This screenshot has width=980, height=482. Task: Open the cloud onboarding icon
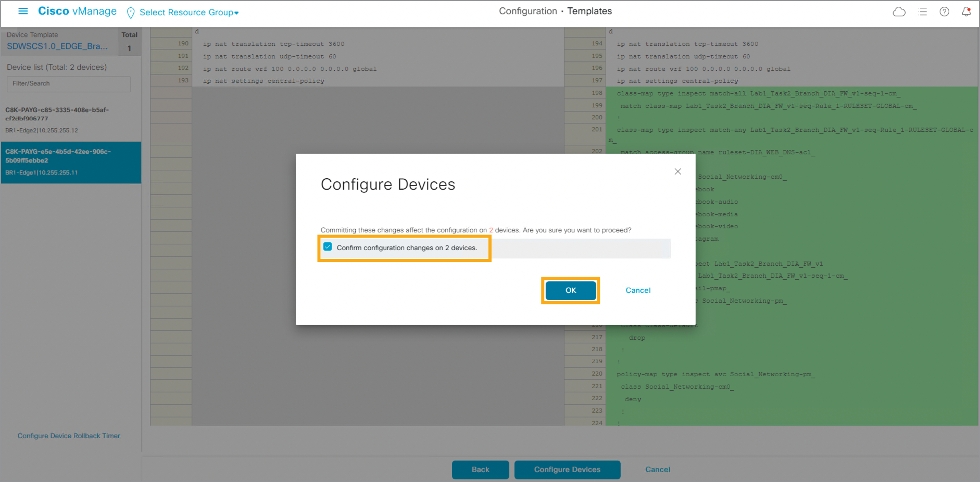coord(899,11)
